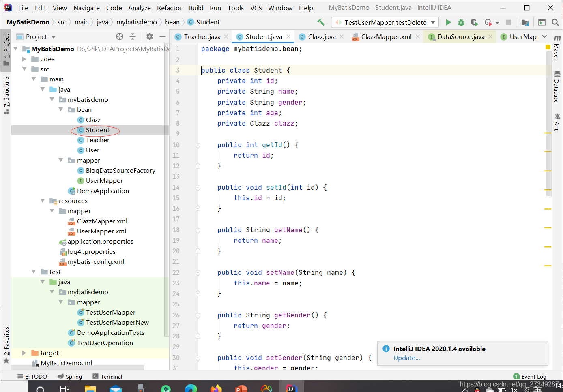Click Run with Coverage shield icon

(x=474, y=22)
